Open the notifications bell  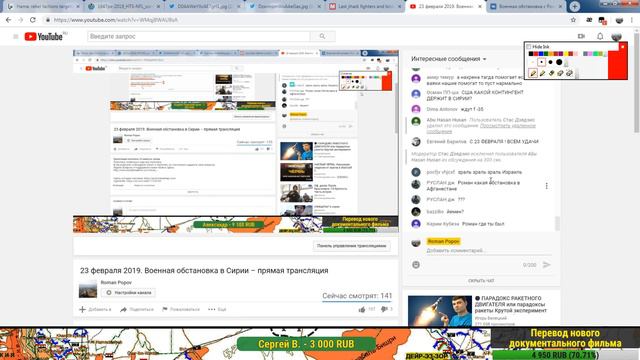[600, 36]
